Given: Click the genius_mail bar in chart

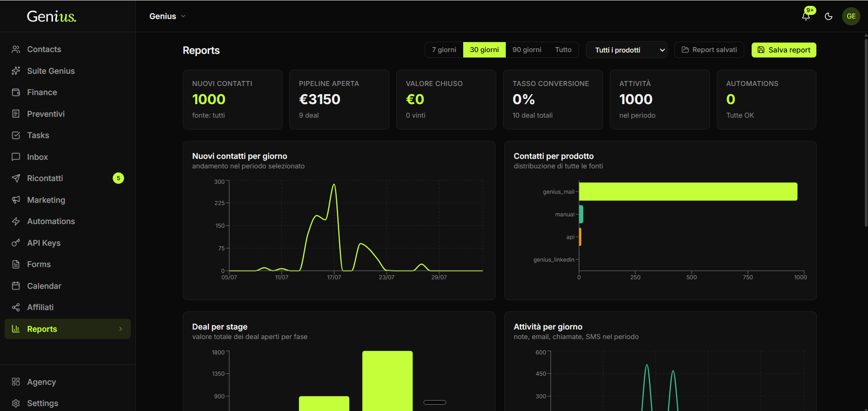Looking at the screenshot, I should tap(688, 191).
